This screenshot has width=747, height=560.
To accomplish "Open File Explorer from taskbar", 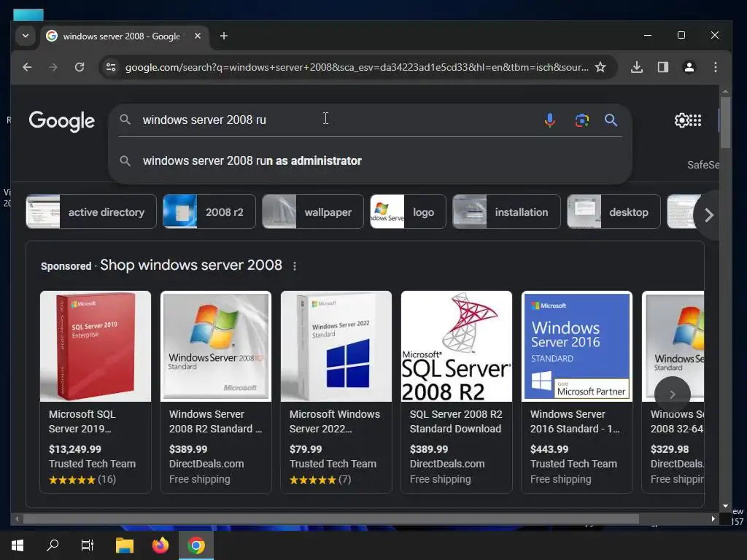I will click(124, 545).
